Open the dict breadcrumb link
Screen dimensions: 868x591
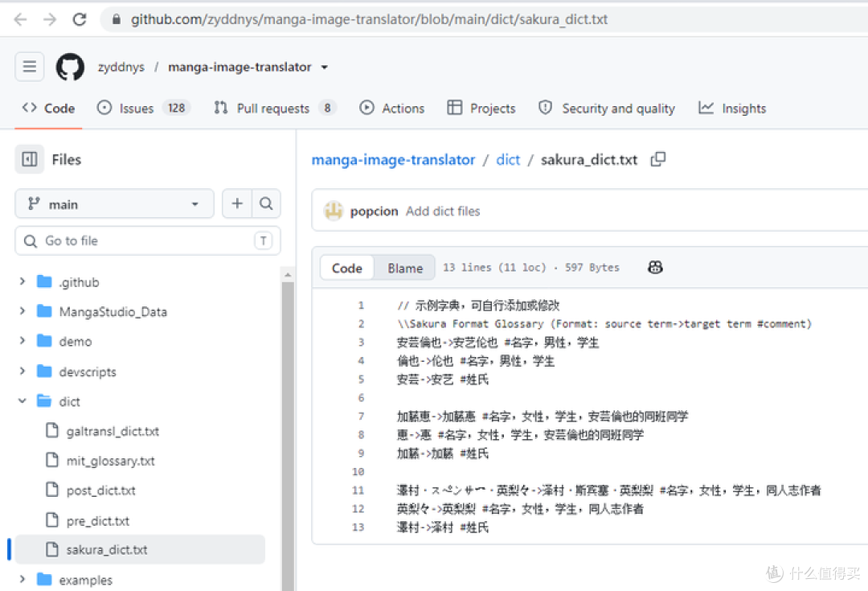point(508,159)
